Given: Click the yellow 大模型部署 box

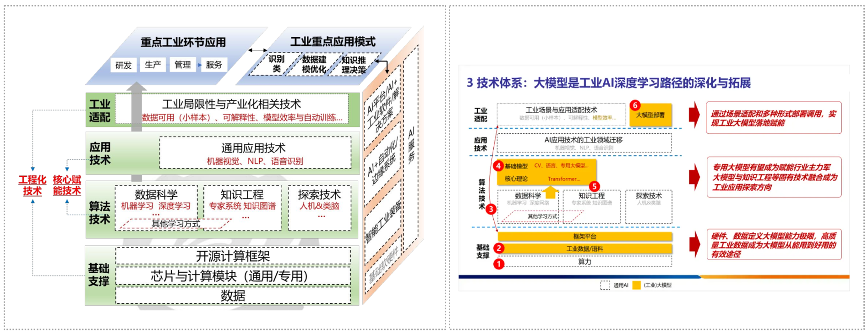Looking at the screenshot, I should (650, 115).
